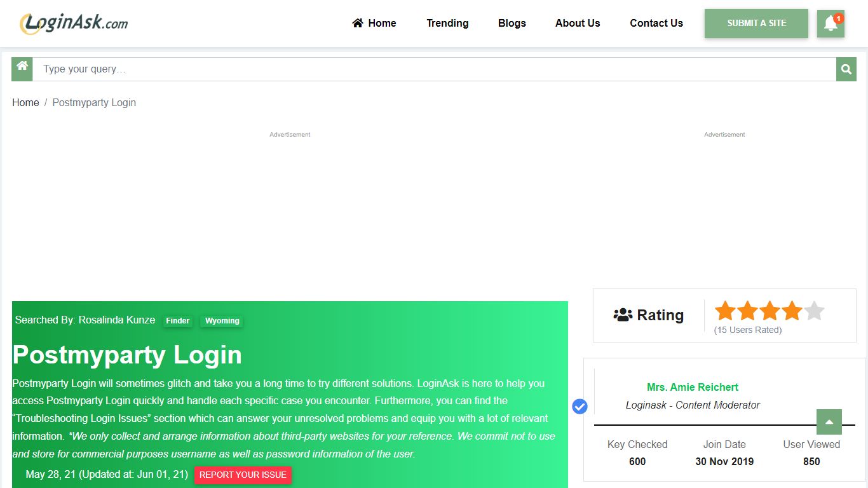Rate by clicking the fifth star
The height and width of the screenshot is (488, 868).
point(814,311)
